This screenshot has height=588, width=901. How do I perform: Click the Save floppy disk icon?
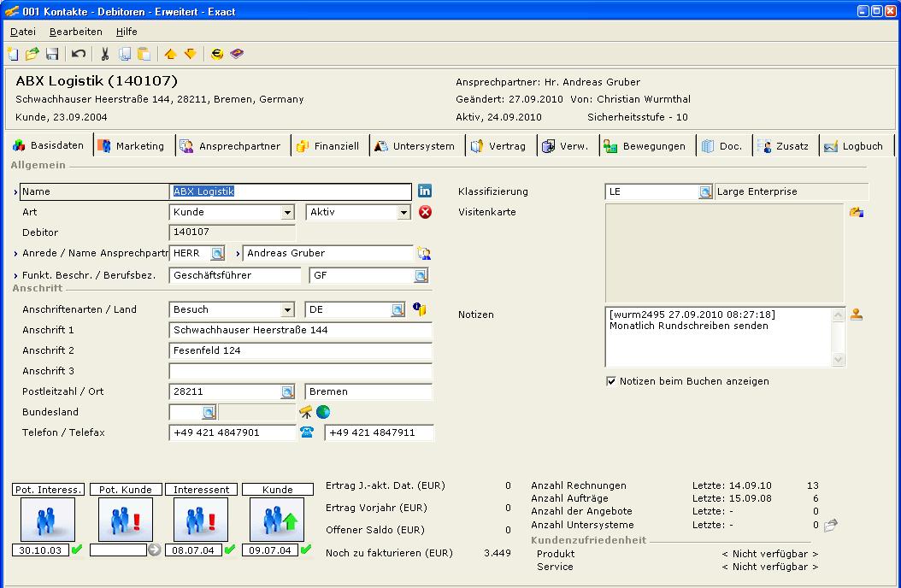coord(52,54)
